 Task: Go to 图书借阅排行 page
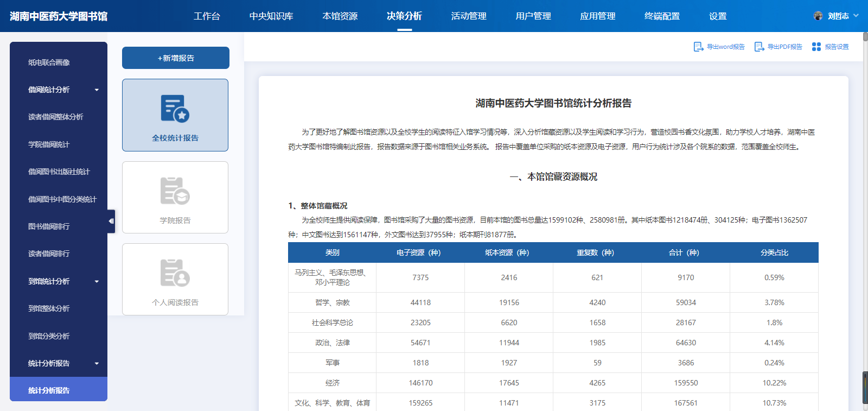coord(49,226)
